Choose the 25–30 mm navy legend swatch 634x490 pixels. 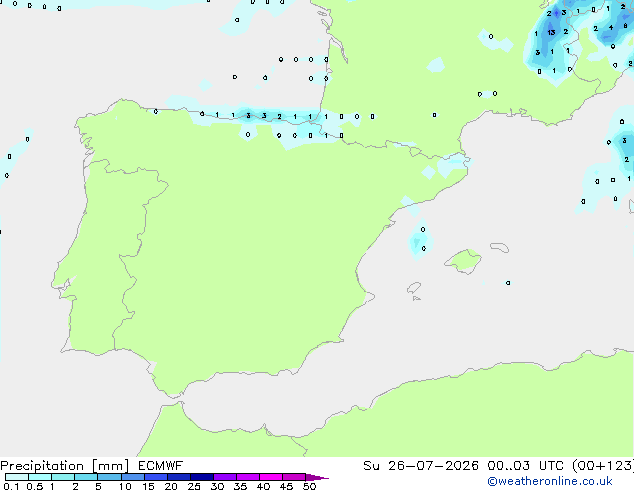pos(202,477)
